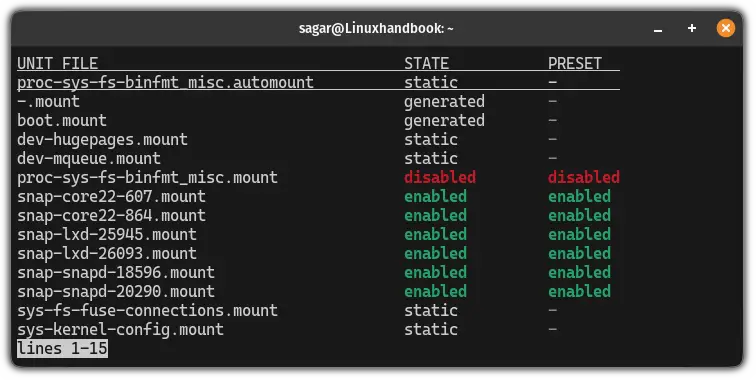The image size is (756, 380).
Task: Click the UNIT FILE column header
Action: pos(57,64)
